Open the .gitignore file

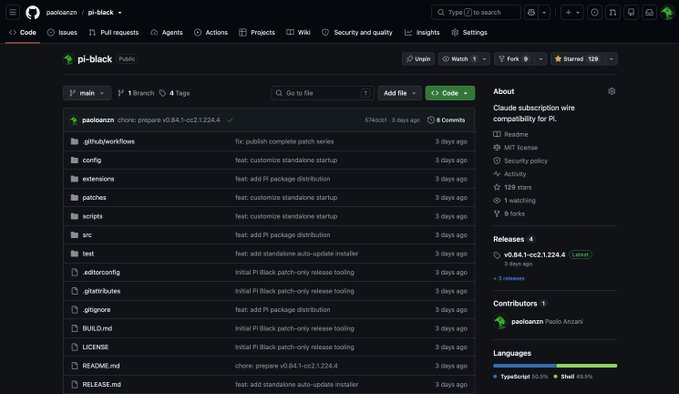point(97,310)
